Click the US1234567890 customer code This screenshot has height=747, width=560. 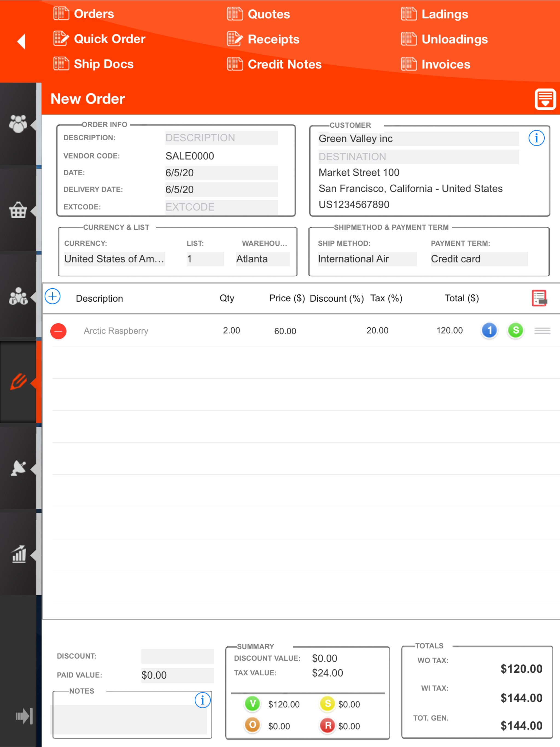pos(354,205)
